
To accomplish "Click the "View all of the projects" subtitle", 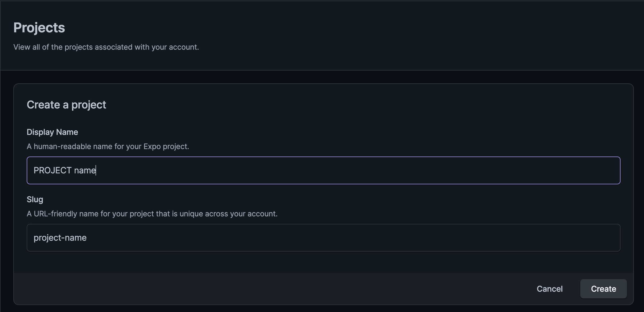I will tap(106, 47).
